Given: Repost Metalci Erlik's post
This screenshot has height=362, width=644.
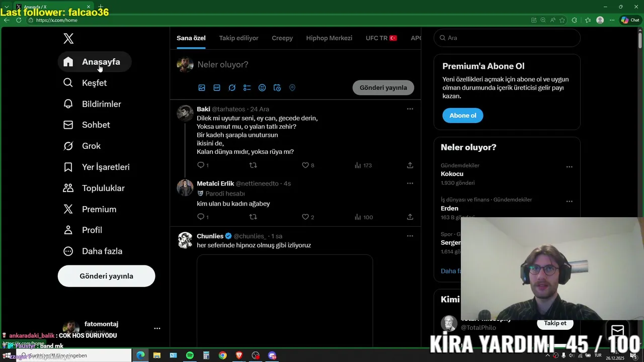Looking at the screenshot, I should pyautogui.click(x=253, y=217).
